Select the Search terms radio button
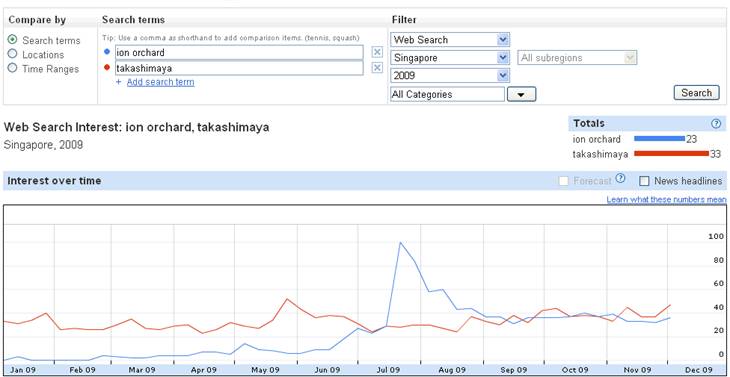This screenshot has height=377, width=730. tap(13, 40)
